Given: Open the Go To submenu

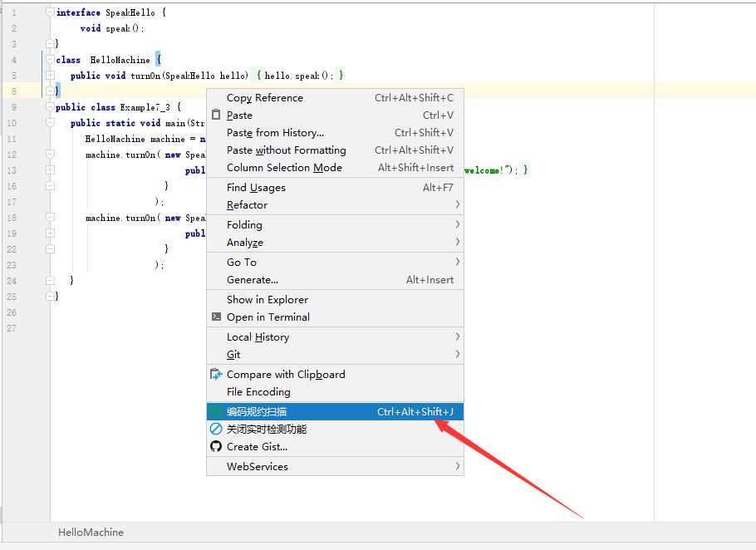Looking at the screenshot, I should (335, 263).
